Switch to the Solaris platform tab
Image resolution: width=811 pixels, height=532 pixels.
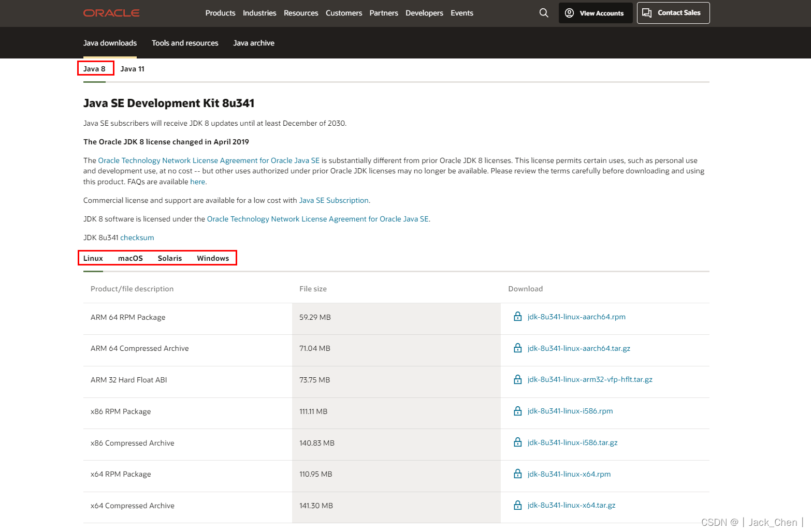coord(170,258)
